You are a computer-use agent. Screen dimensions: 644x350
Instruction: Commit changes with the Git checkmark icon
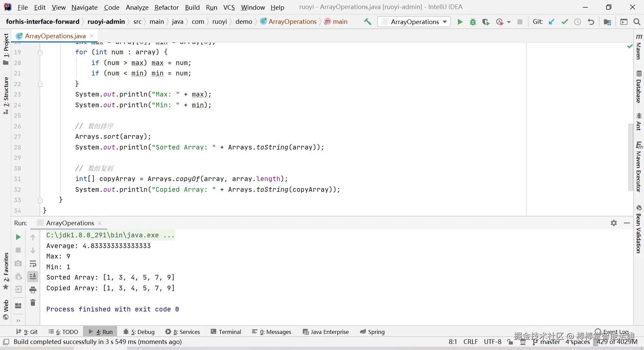pos(565,22)
